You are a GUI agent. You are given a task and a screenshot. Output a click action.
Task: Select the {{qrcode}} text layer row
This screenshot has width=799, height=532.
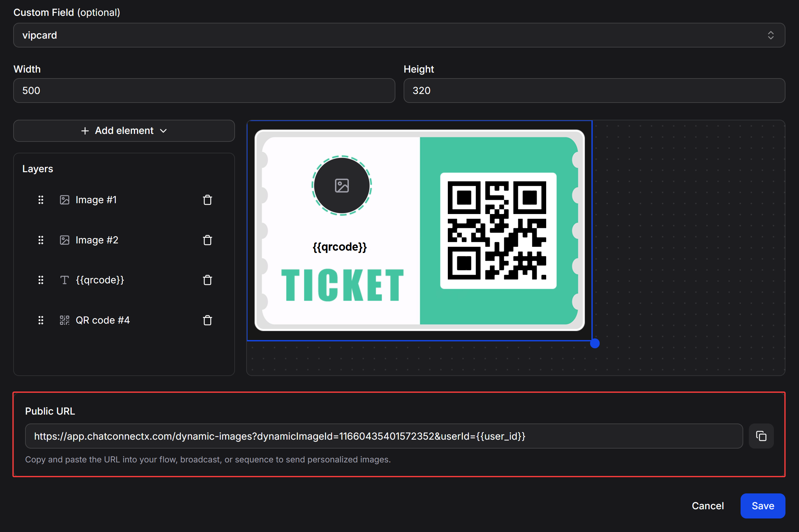click(124, 280)
